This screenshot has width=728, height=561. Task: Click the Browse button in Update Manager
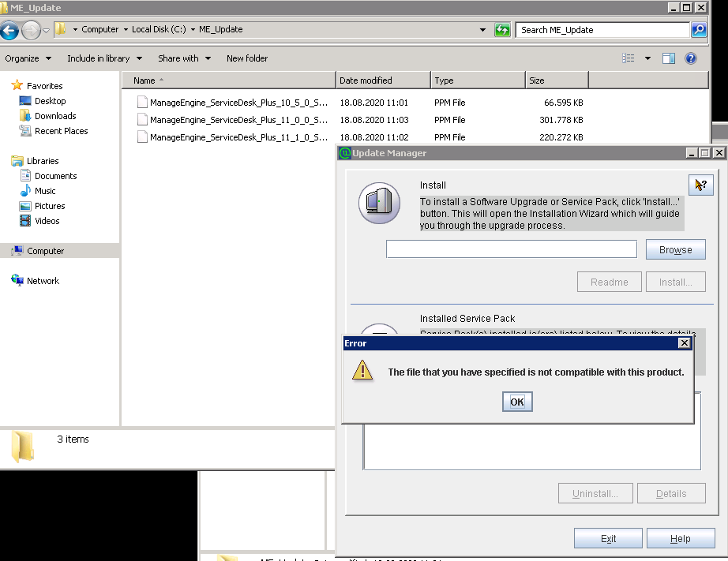(676, 249)
